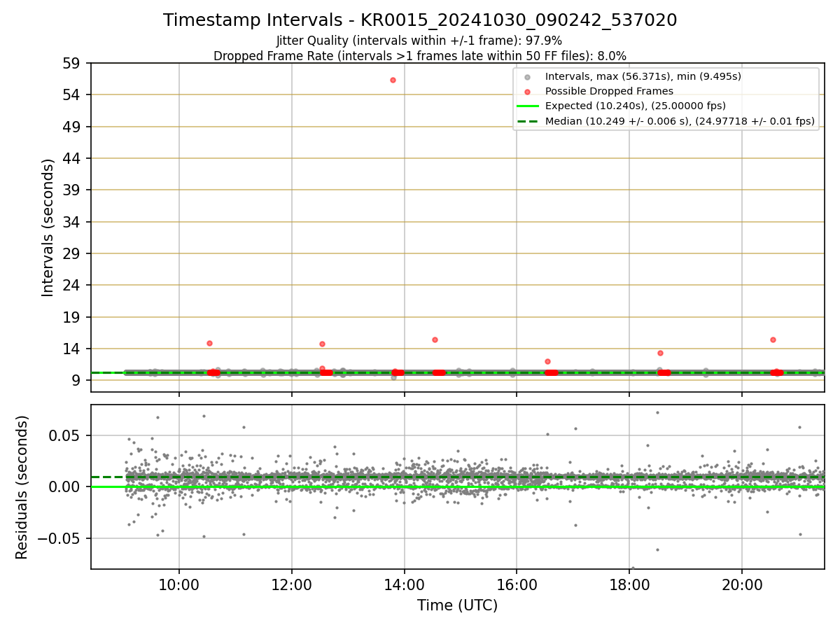Click the 10:00 x-axis tick label
This screenshot has width=840, height=630.
[x=179, y=586]
